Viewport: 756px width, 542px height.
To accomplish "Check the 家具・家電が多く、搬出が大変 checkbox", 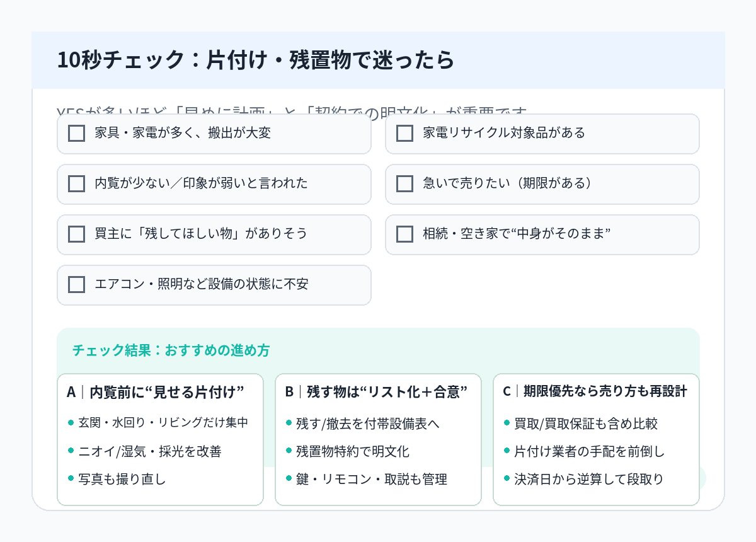I will pyautogui.click(x=77, y=133).
